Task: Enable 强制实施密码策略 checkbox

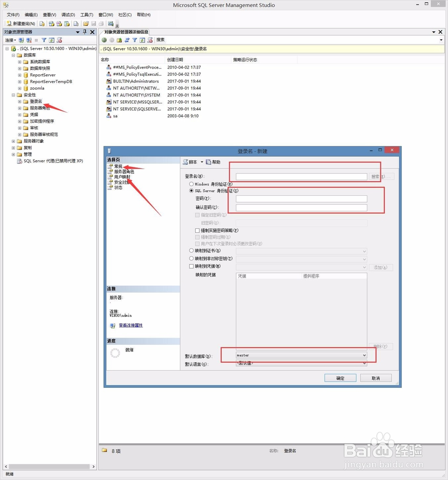Action: coord(198,231)
